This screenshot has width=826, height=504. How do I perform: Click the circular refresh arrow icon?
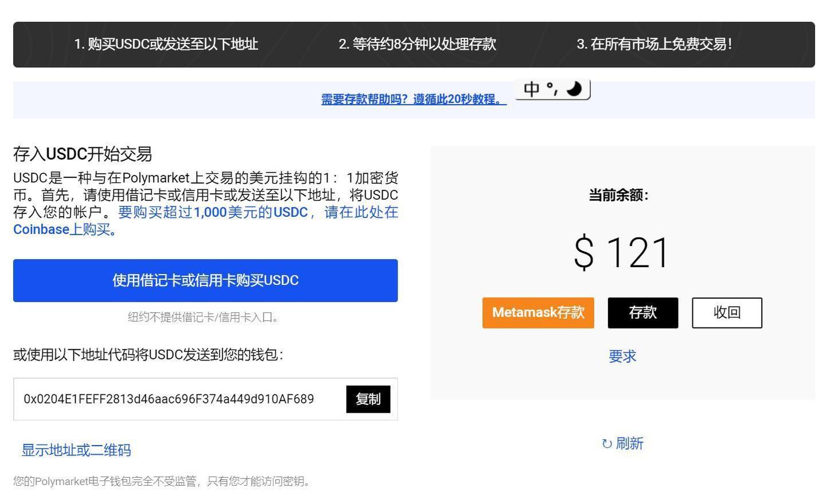(x=606, y=443)
